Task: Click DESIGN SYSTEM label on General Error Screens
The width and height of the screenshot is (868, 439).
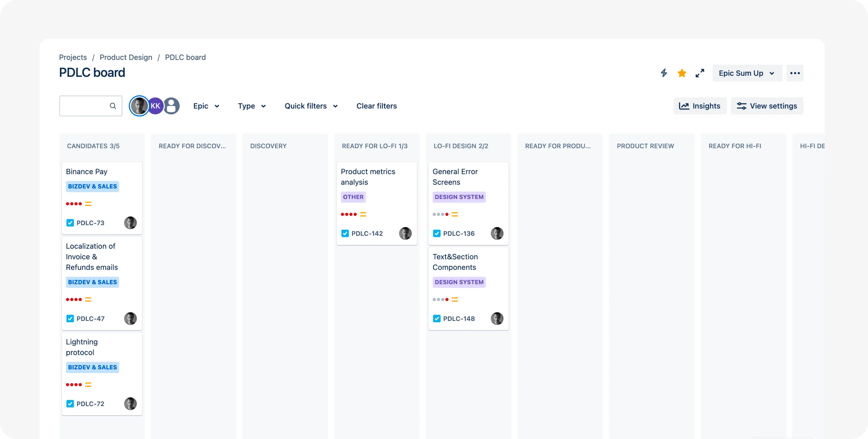Action: [459, 197]
